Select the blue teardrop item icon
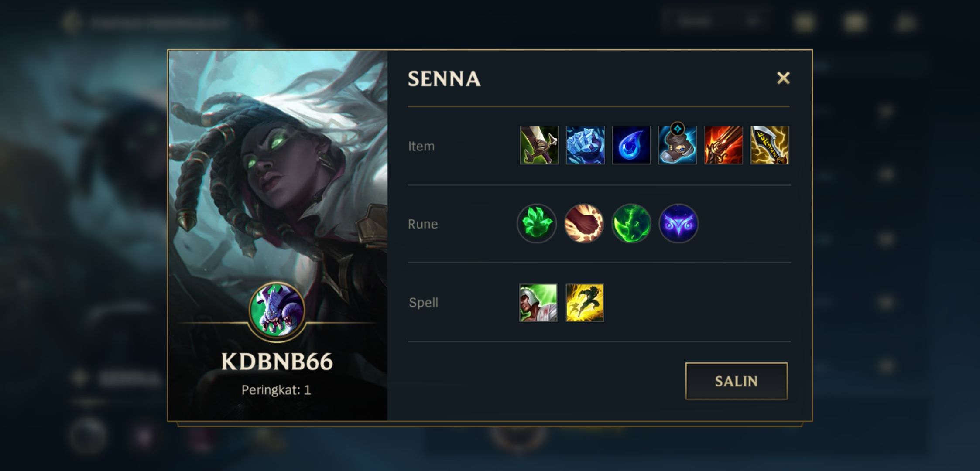 [x=631, y=145]
